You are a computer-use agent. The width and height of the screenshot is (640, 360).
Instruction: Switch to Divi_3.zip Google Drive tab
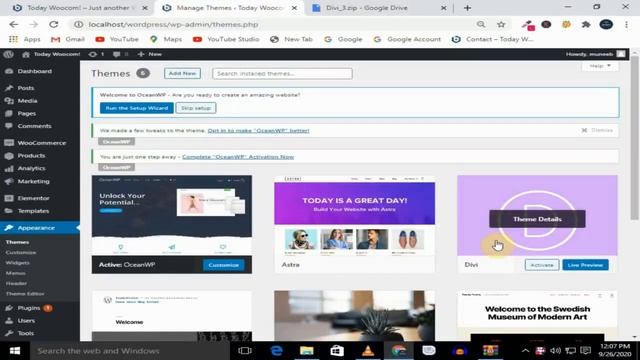coord(378,8)
